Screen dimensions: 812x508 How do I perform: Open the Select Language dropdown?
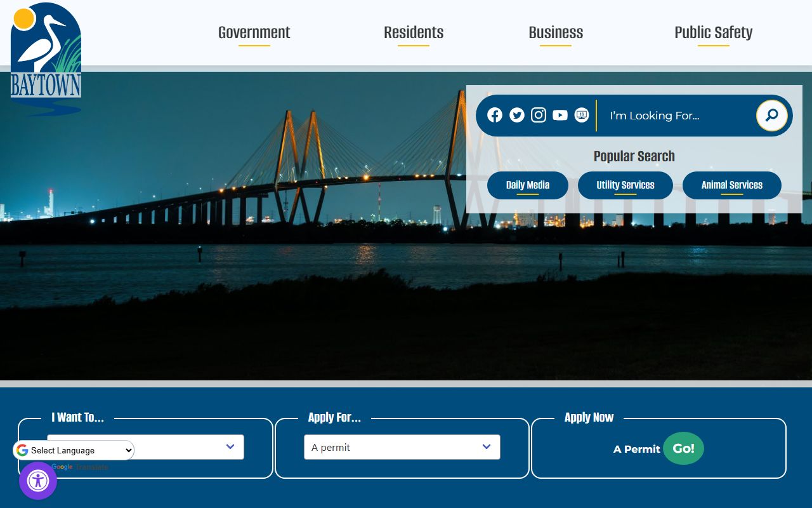click(x=74, y=450)
